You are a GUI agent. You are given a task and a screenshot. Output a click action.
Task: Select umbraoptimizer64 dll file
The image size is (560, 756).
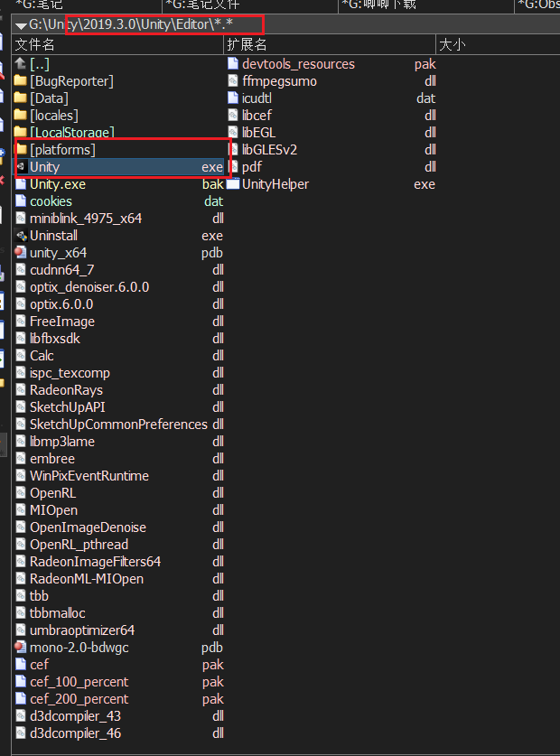point(119,630)
